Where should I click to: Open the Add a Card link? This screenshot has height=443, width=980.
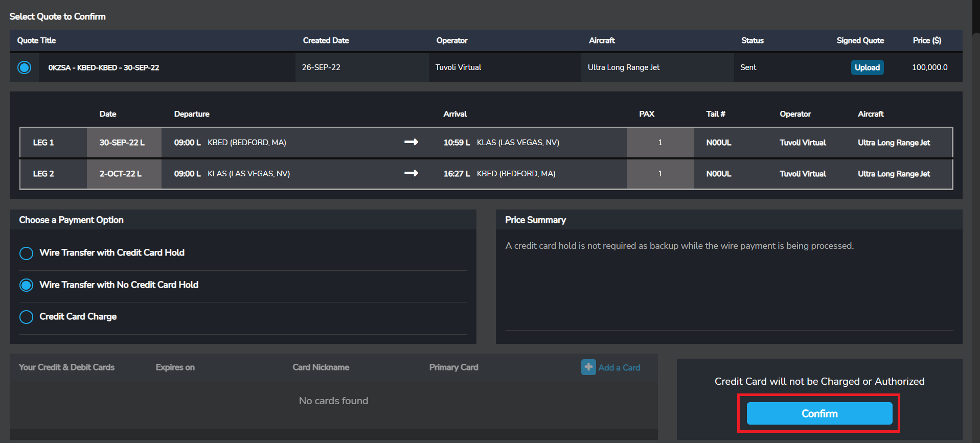click(x=619, y=367)
